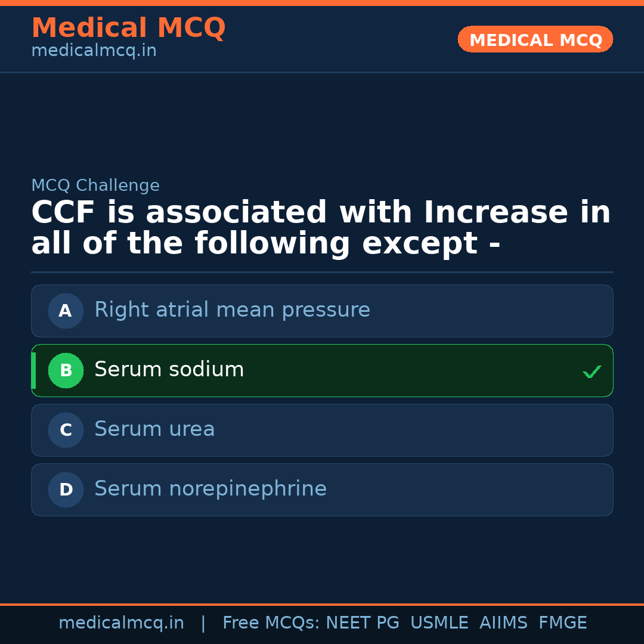Image resolution: width=644 pixels, height=644 pixels.
Task: Pick the Serum norepinephrine answer
Action: [210, 489]
